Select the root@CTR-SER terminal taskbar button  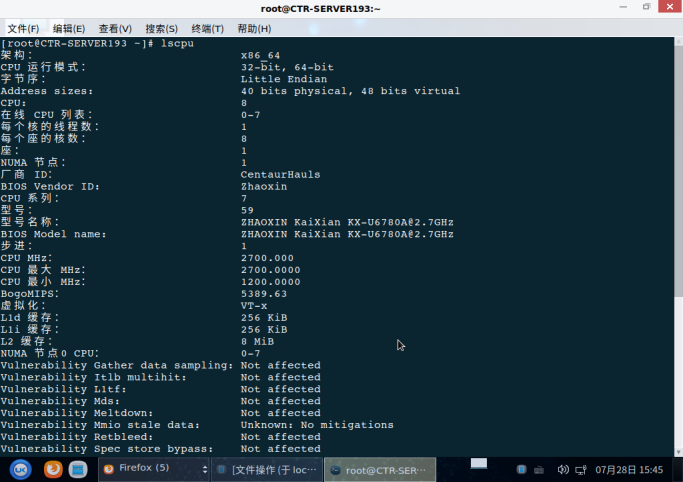[x=380, y=469]
